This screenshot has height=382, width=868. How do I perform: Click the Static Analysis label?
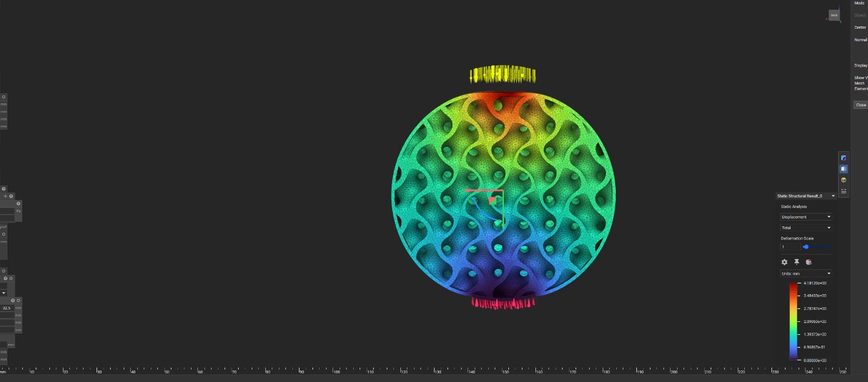point(794,206)
